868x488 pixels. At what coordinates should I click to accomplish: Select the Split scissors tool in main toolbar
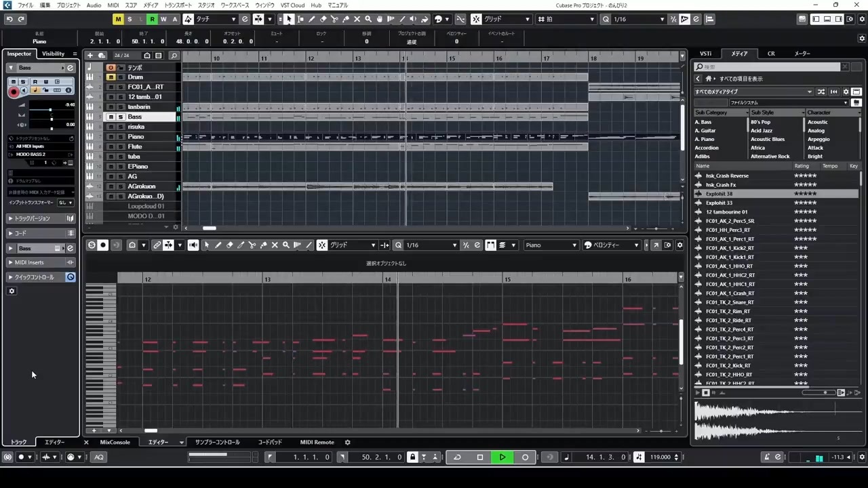[x=334, y=19]
